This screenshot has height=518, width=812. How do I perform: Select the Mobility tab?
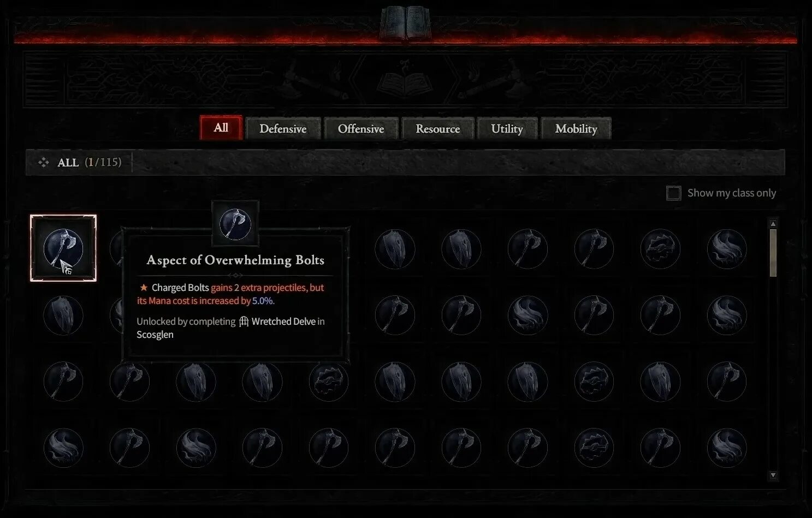[x=576, y=129]
